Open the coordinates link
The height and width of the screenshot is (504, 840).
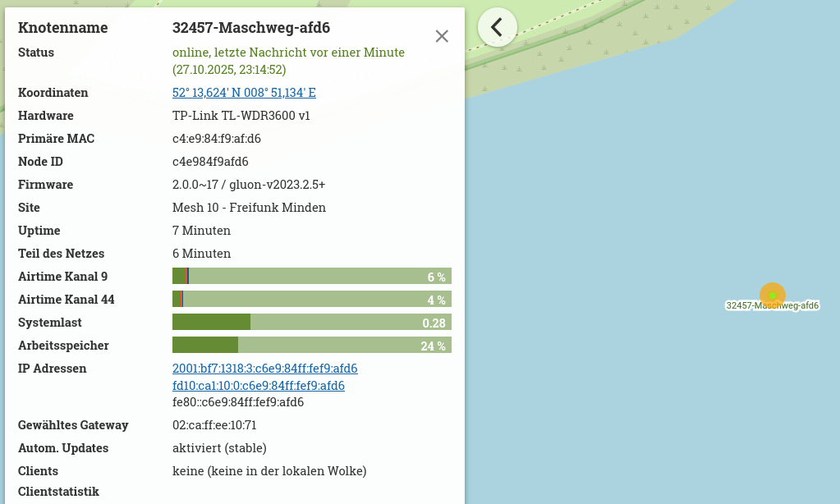click(x=244, y=93)
